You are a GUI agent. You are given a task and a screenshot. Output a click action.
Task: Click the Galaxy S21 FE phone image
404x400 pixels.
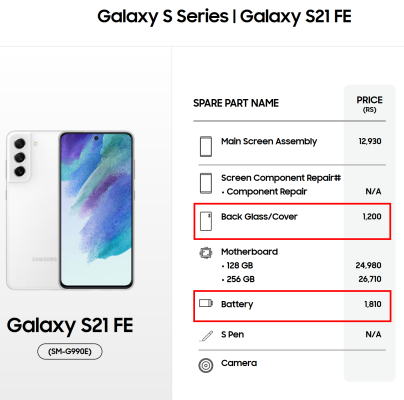pos(70,210)
